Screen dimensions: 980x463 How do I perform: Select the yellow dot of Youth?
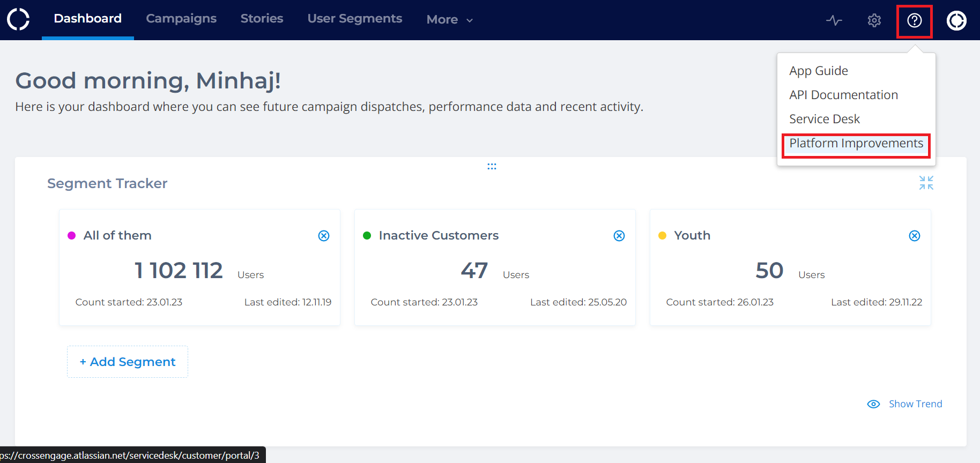[663, 236]
